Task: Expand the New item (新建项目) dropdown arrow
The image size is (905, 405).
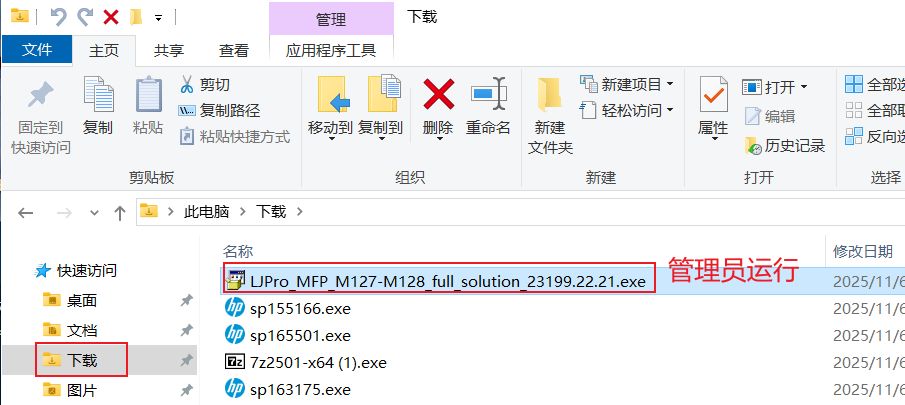Action: pyautogui.click(x=670, y=84)
